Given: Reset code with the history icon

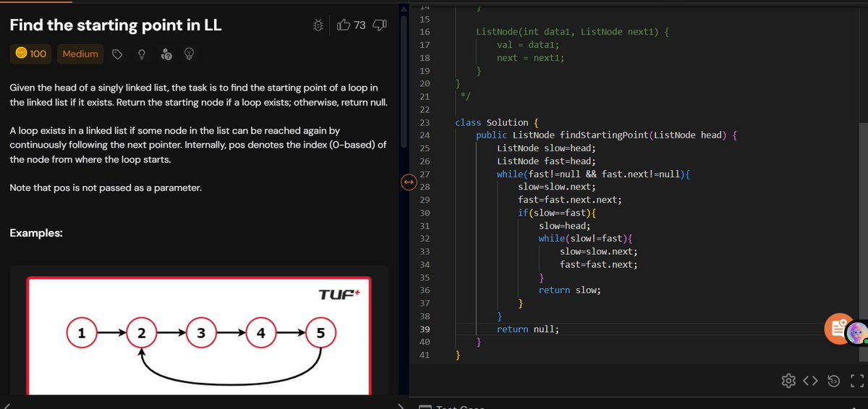Looking at the screenshot, I should (833, 380).
